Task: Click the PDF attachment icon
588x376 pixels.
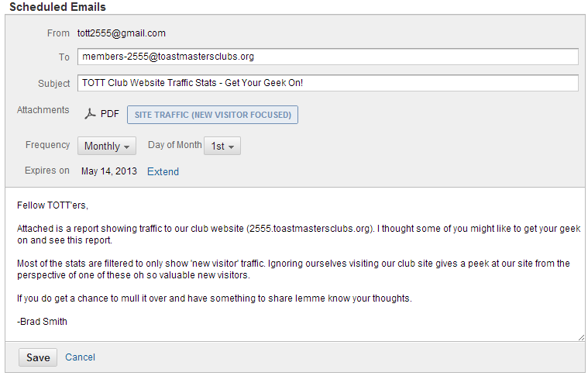Action: click(x=91, y=115)
